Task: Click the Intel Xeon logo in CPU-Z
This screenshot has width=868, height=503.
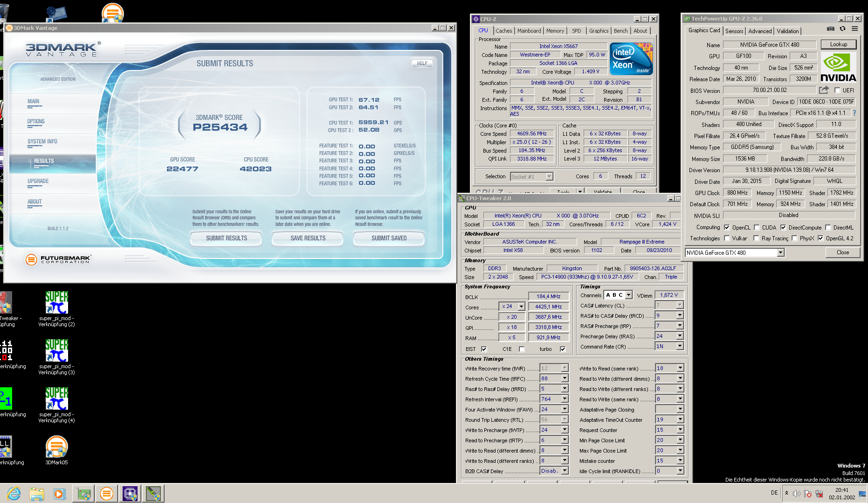Action: click(x=631, y=59)
